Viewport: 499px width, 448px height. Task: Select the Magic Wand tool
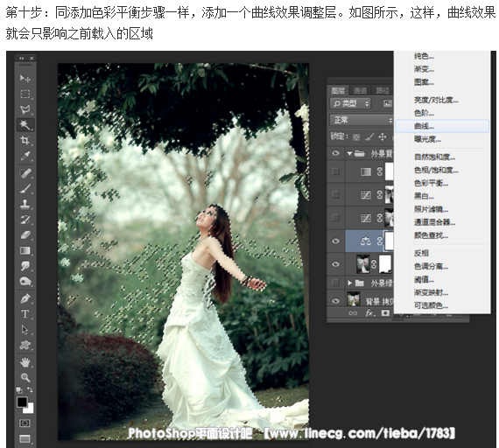point(25,125)
